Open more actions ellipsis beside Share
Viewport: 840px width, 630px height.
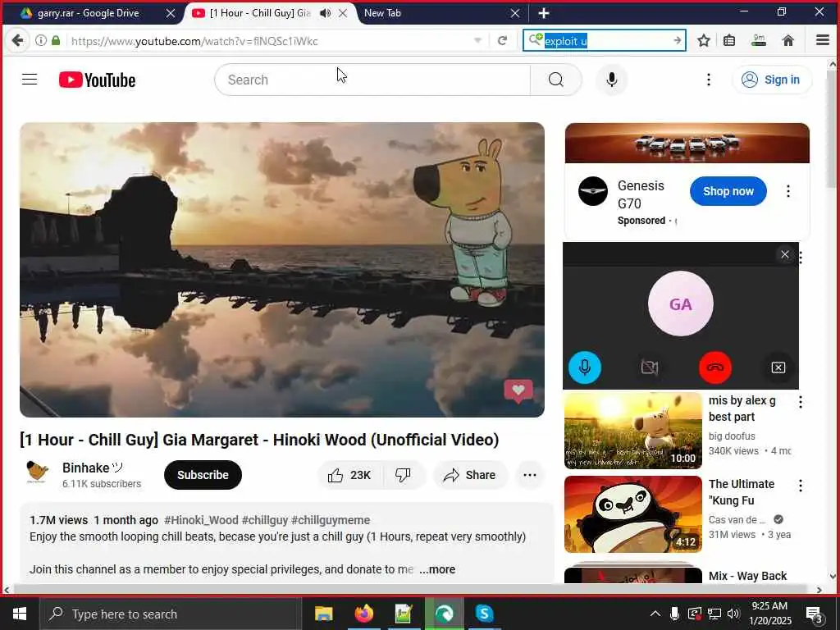(530, 475)
